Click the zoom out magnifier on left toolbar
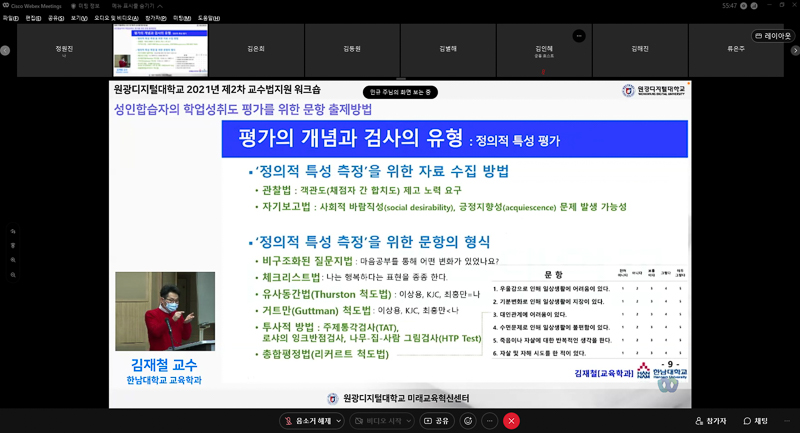The height and width of the screenshot is (433, 800). coord(13,275)
